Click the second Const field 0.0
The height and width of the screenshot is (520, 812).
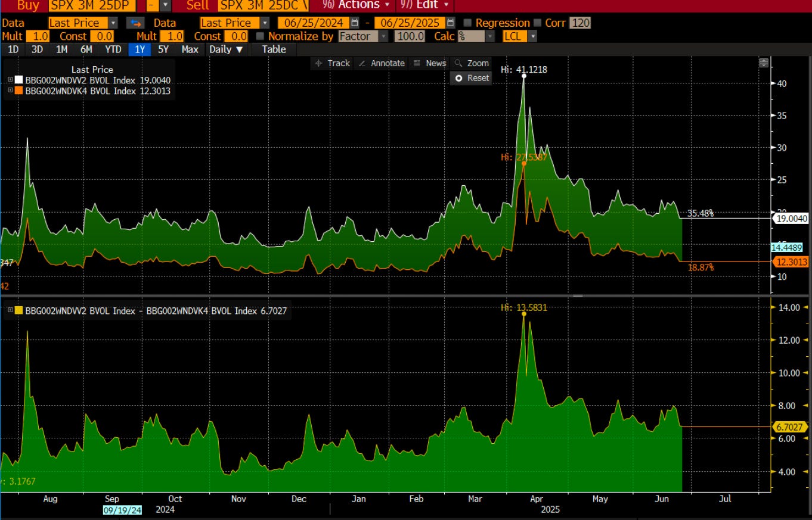click(236, 36)
